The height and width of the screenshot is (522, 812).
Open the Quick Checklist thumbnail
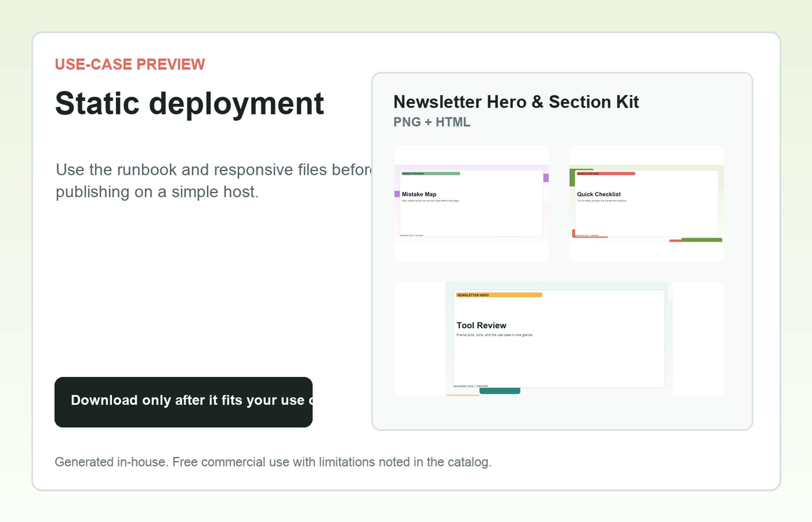point(646,203)
